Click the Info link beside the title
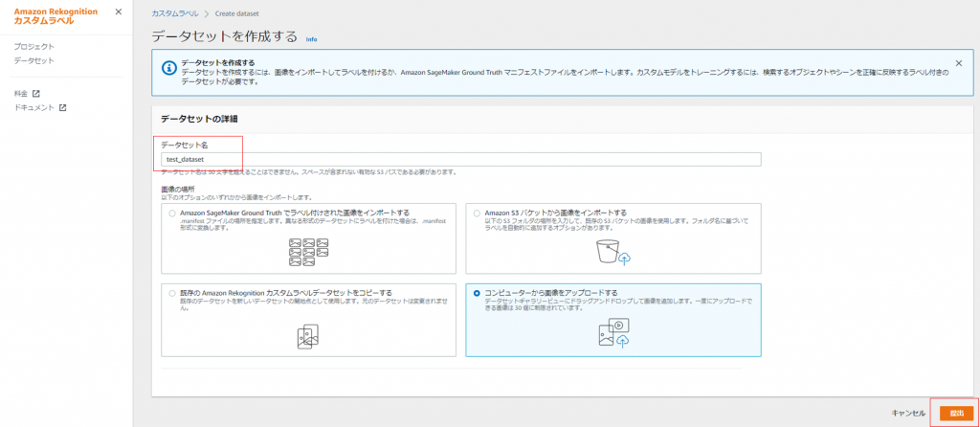This screenshot has width=980, height=427. [311, 38]
